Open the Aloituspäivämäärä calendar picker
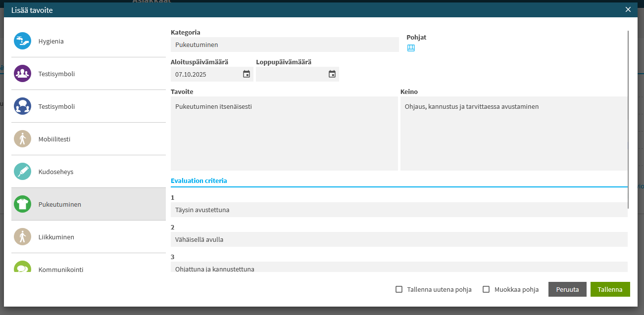The image size is (644, 315). tap(247, 74)
